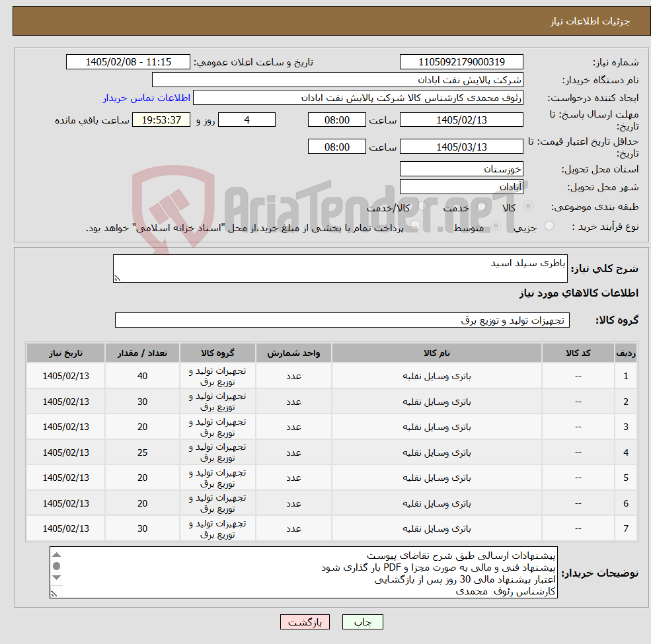
Task: Click the جزئیات اطلاعات نیاز page header
Action: click(590, 20)
